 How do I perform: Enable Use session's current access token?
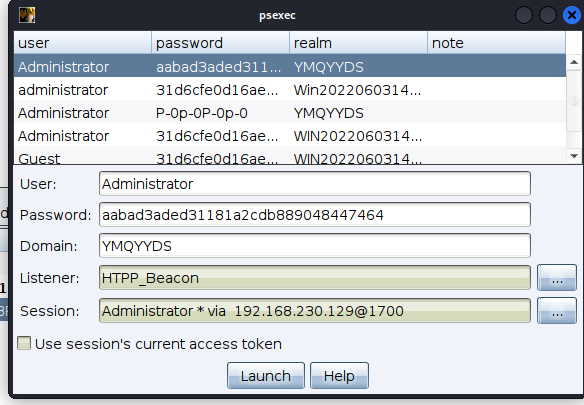coord(24,343)
